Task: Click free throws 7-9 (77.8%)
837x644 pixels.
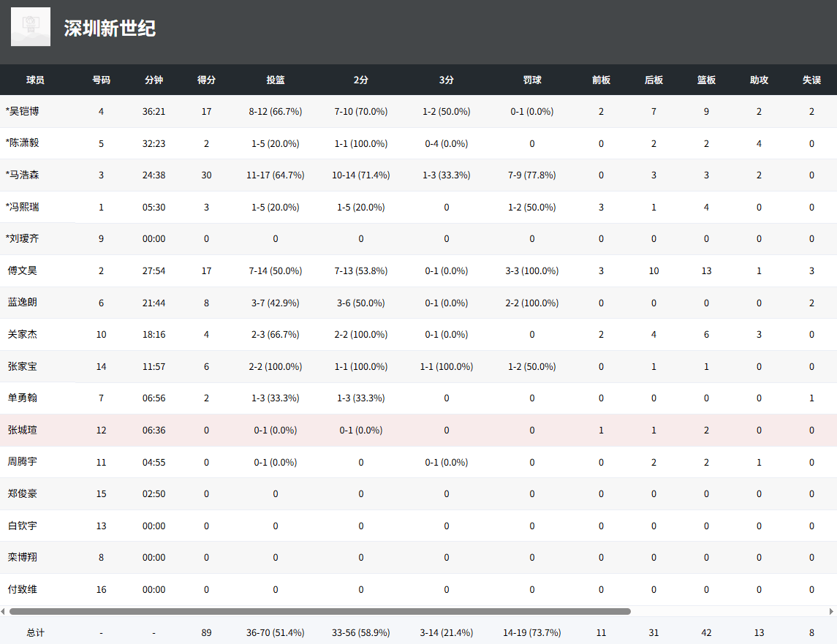Action: (x=532, y=175)
